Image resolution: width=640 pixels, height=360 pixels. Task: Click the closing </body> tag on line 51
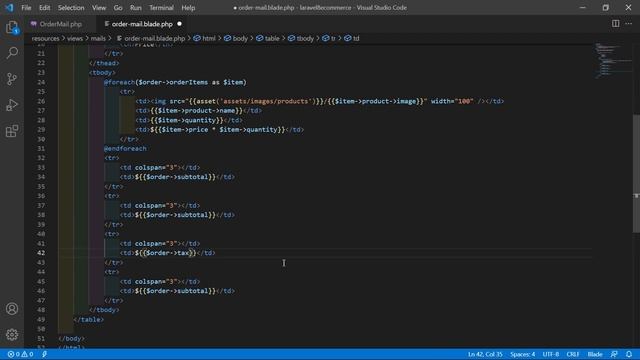71,338
